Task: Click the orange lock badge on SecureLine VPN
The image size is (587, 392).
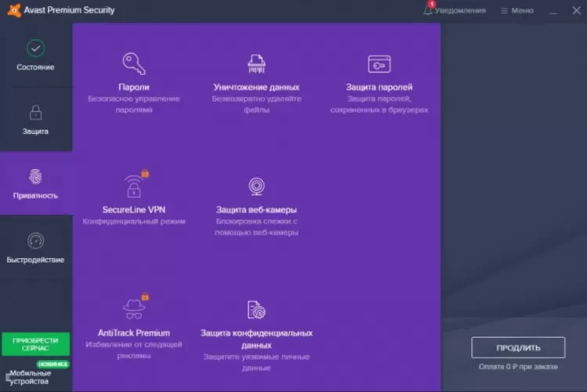Action: (x=146, y=174)
